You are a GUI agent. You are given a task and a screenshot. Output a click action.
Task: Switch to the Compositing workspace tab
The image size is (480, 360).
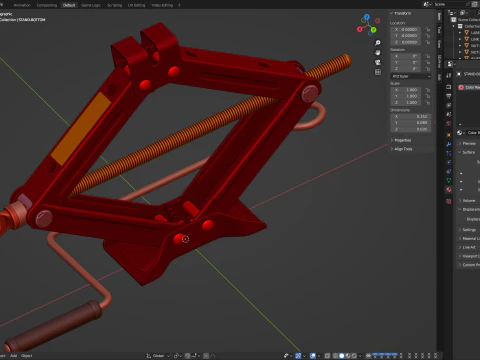[x=47, y=5]
